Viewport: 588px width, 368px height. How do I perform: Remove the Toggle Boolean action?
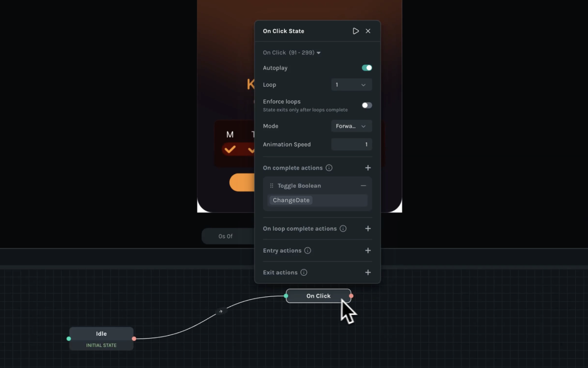coord(363,186)
